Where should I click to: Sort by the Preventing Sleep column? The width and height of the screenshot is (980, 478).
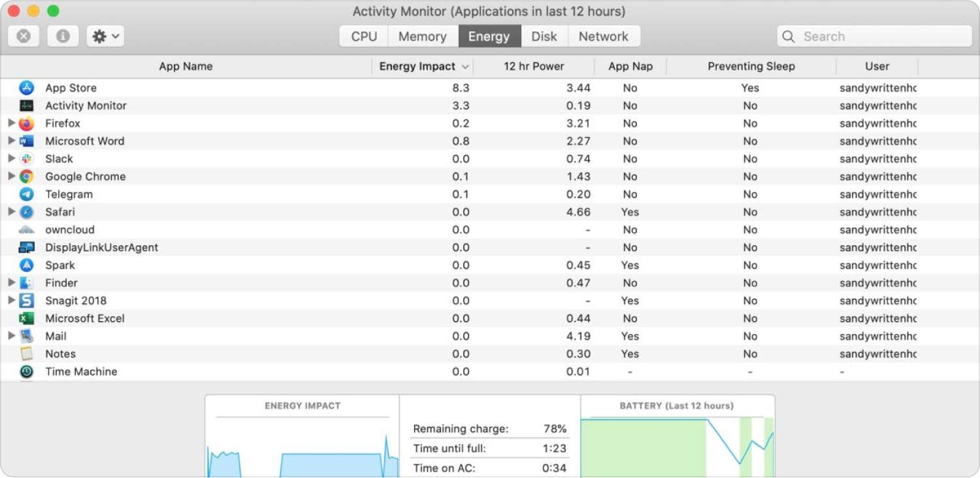(751, 66)
